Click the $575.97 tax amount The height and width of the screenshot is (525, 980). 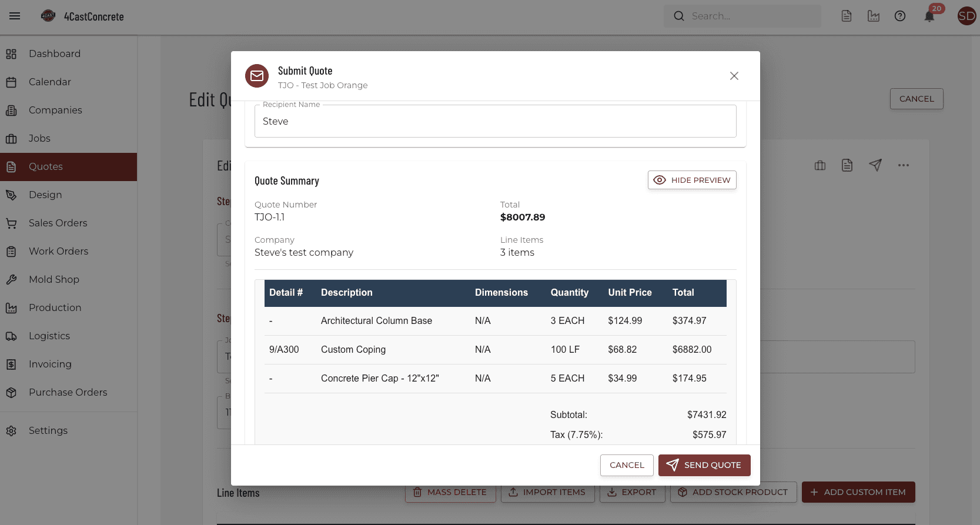(710, 435)
